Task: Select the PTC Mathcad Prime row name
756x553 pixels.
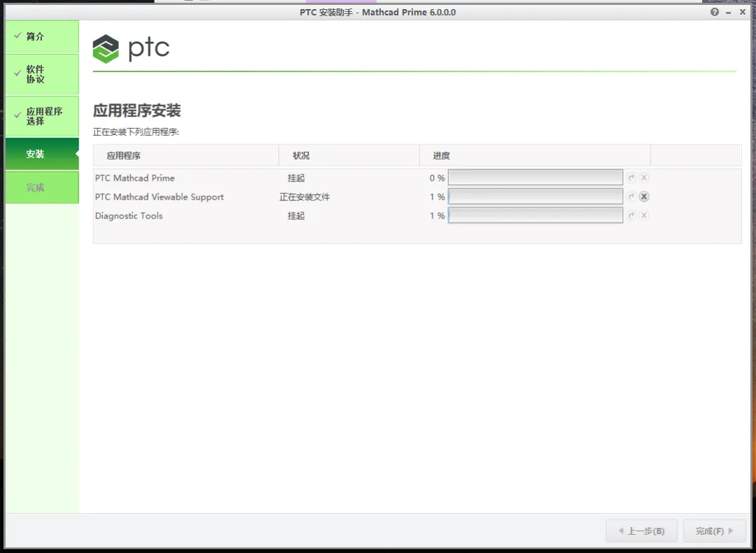Action: 134,178
